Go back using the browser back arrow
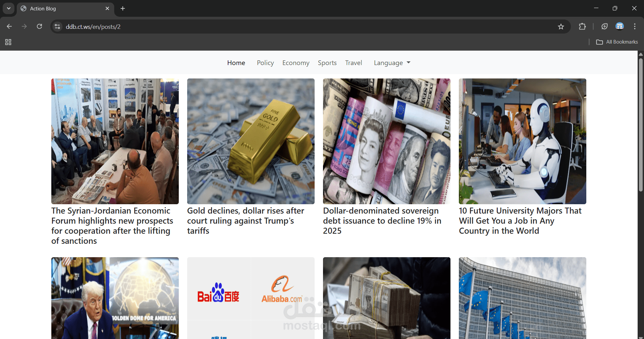644x339 pixels. coord(9,26)
